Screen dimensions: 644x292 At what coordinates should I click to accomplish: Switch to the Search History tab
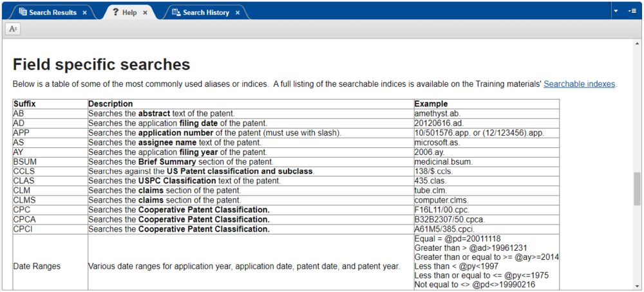[x=205, y=12]
